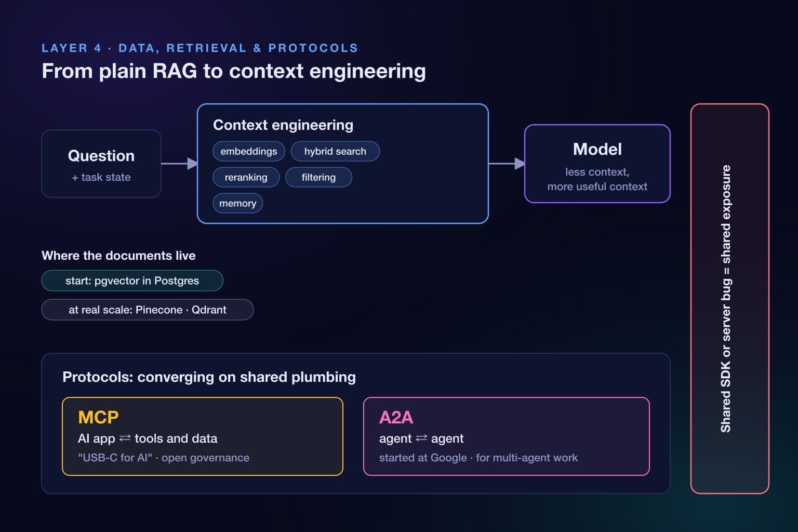Click the "Question" heading
This screenshot has width=798, height=532.
[101, 156]
